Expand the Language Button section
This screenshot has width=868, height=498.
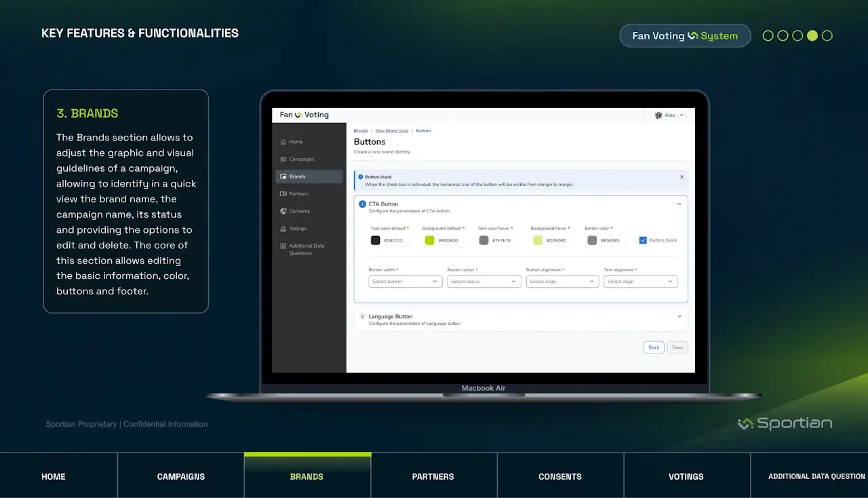tap(679, 317)
